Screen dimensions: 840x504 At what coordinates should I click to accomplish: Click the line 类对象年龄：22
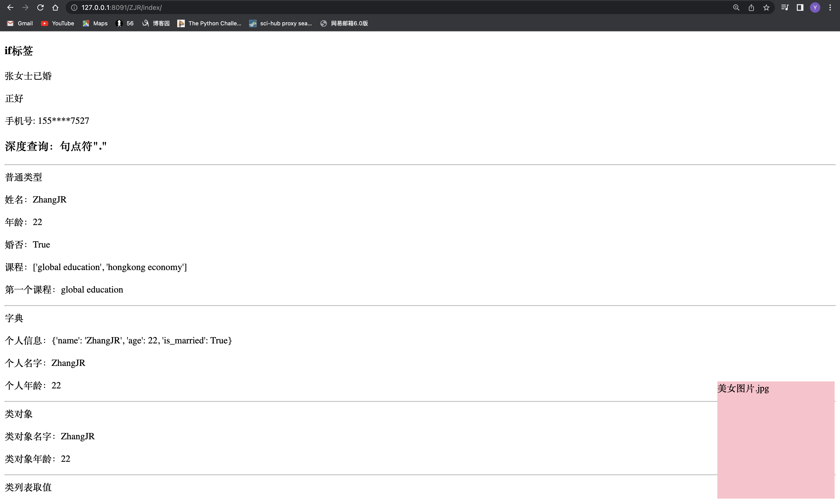pyautogui.click(x=38, y=459)
